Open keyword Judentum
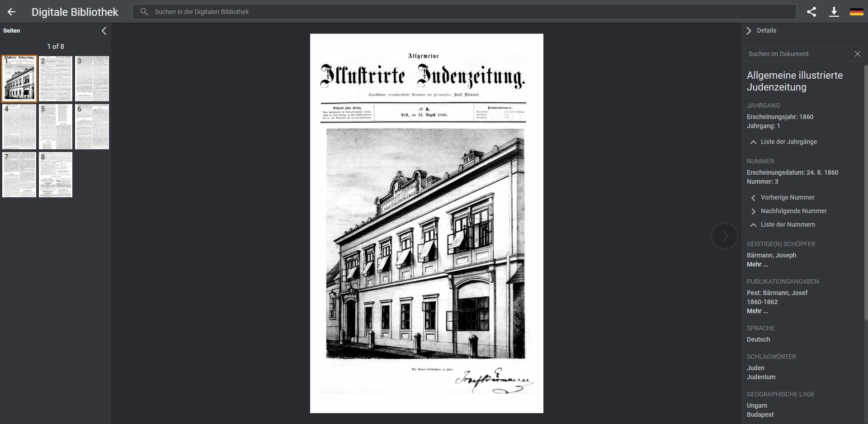Screen dimensions: 868x424 [761, 377]
